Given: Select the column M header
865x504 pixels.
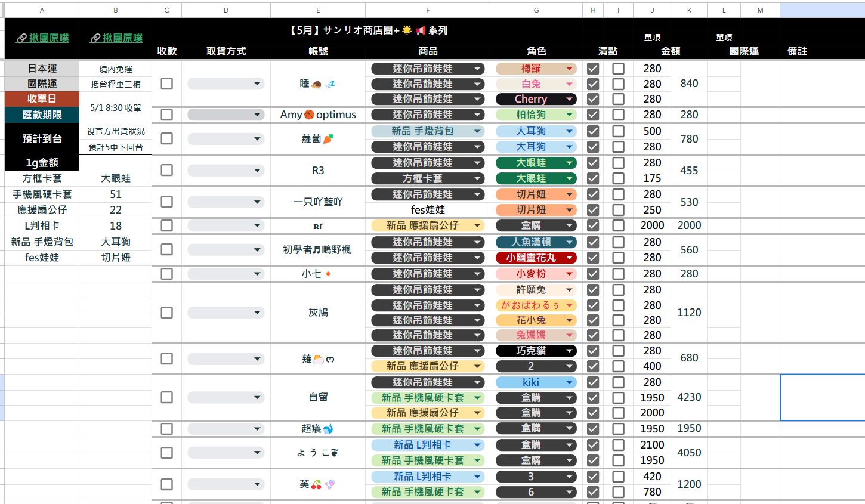Looking at the screenshot, I should pos(760,10).
